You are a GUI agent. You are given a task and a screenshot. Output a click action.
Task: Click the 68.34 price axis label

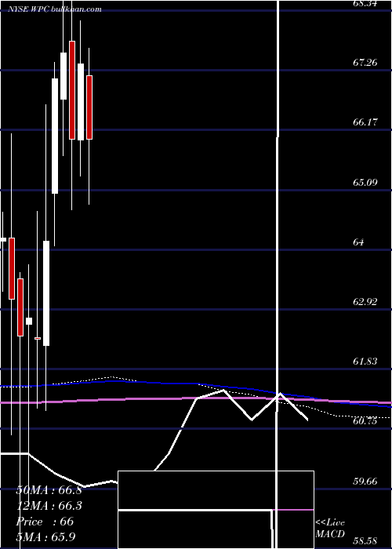coord(365,3)
